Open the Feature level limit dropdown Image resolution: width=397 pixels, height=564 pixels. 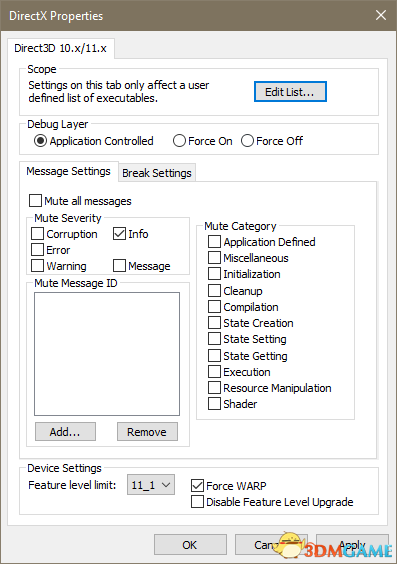point(151,485)
